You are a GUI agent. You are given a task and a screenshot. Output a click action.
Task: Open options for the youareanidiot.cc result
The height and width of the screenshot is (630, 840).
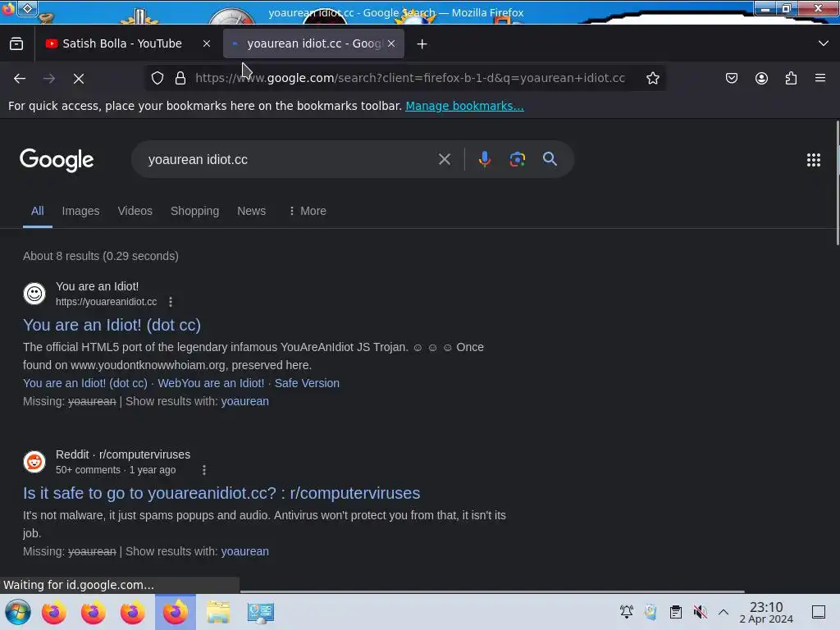point(171,302)
